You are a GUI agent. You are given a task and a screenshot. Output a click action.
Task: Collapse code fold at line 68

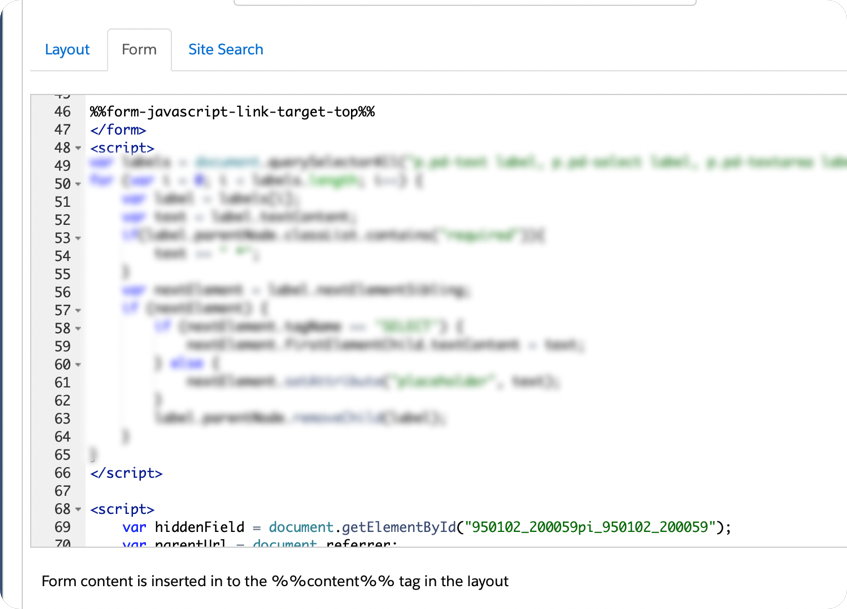pyautogui.click(x=78, y=510)
